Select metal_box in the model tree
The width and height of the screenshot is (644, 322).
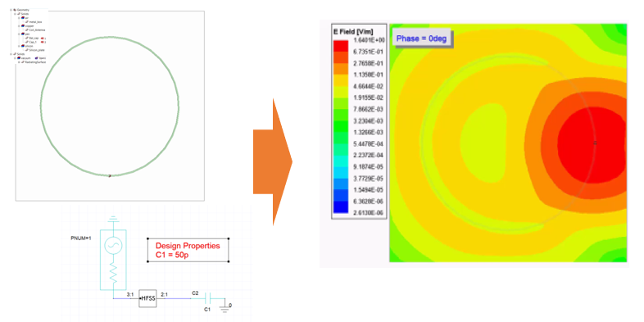(35, 22)
